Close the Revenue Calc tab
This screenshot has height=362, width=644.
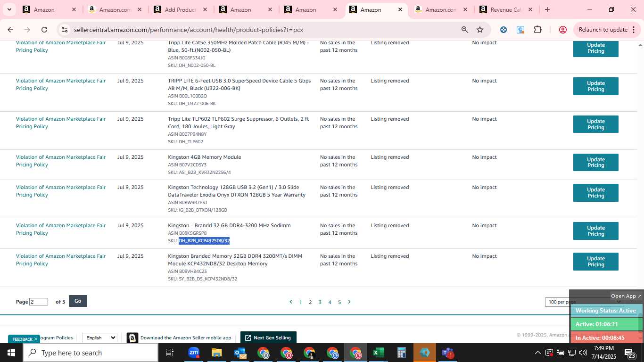click(530, 9)
